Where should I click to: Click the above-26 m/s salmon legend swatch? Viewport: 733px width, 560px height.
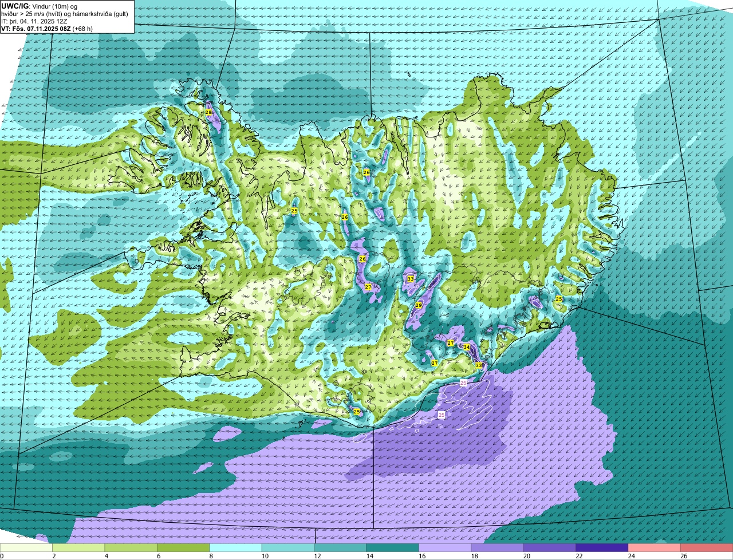coord(706,547)
